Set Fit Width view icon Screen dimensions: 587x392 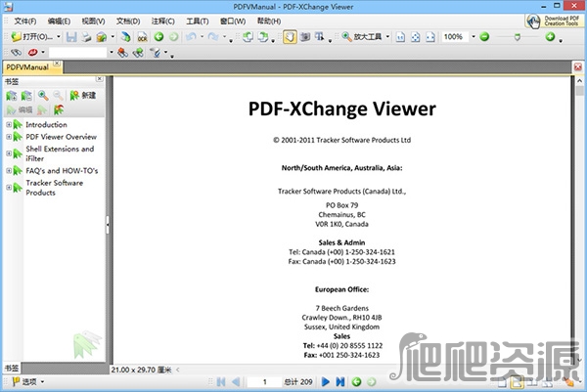(430, 36)
